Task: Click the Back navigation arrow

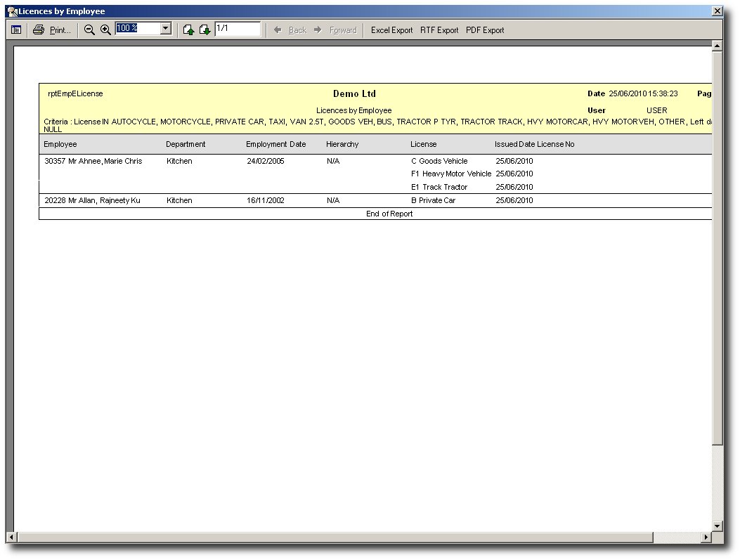Action: pos(290,30)
